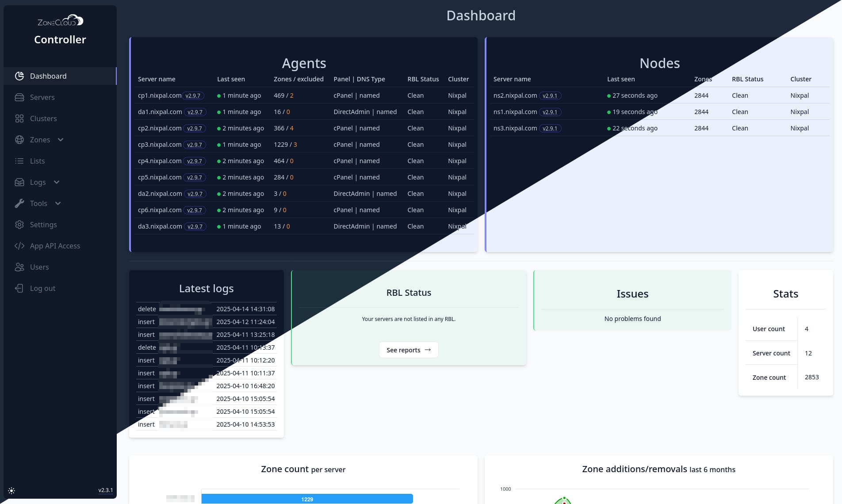Expand the Logs submenu chevron
The height and width of the screenshot is (504, 842).
click(57, 182)
